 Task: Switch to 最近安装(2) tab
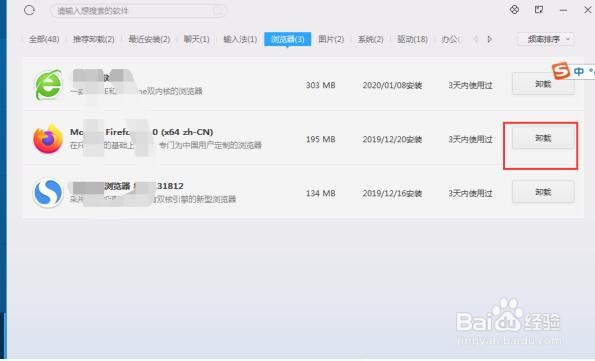(x=149, y=39)
